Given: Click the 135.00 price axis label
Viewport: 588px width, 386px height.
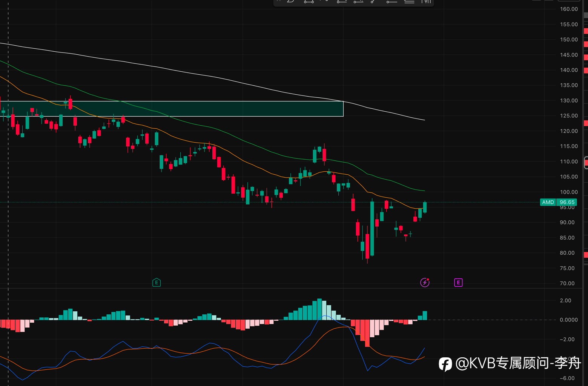Looking at the screenshot, I should click(569, 85).
